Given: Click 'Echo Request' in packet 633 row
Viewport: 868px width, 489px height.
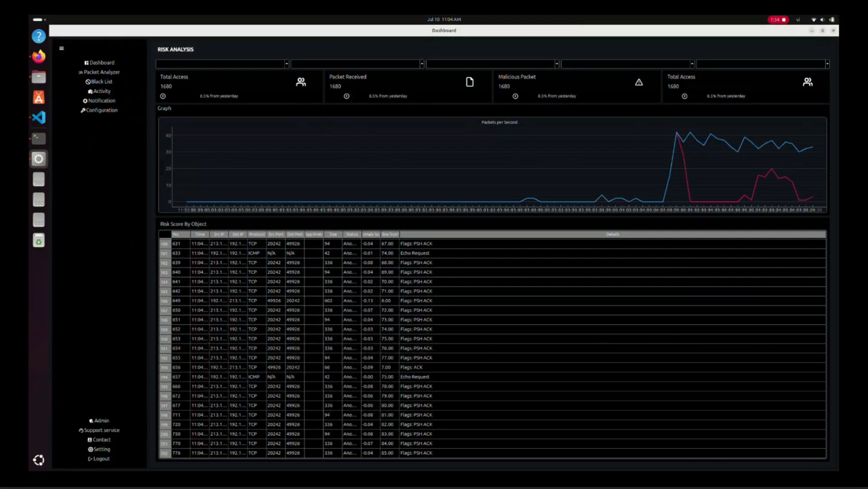Looking at the screenshot, I should 612,253.
